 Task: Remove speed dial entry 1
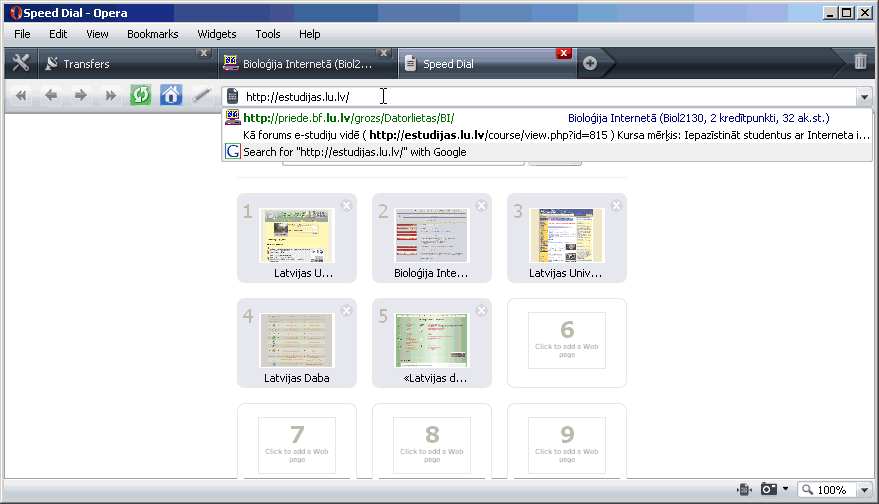346,206
